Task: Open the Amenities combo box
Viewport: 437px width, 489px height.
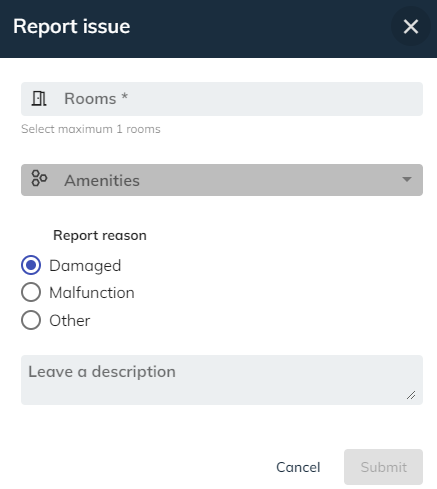Action: (x=222, y=180)
